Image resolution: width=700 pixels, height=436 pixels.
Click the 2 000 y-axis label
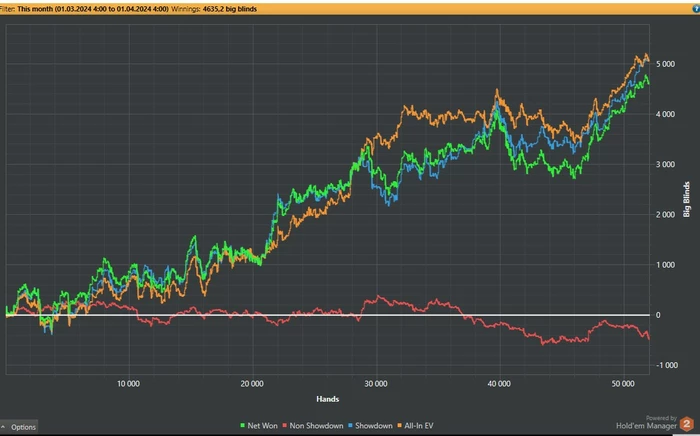pyautogui.click(x=665, y=215)
